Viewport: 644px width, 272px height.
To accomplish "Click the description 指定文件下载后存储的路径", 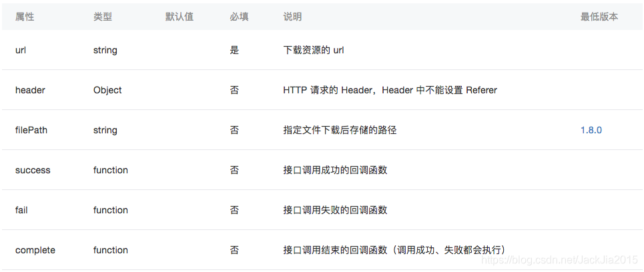I will (340, 130).
